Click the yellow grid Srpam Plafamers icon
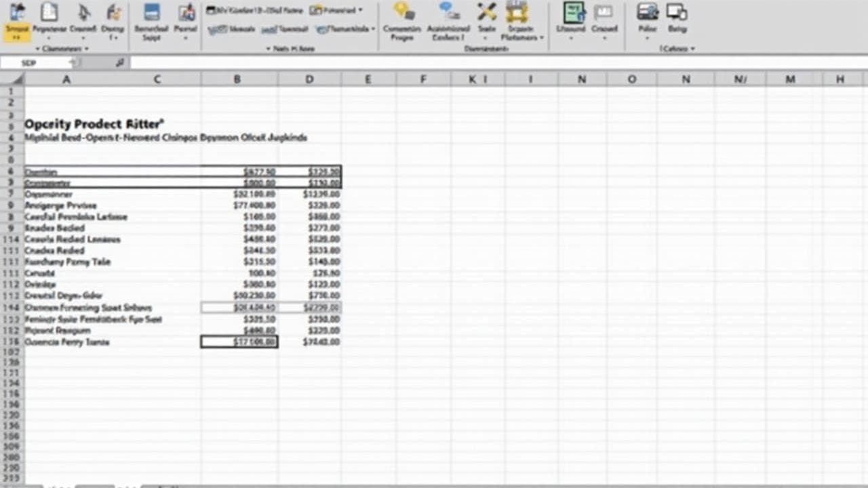868x488 pixels. pos(517,11)
